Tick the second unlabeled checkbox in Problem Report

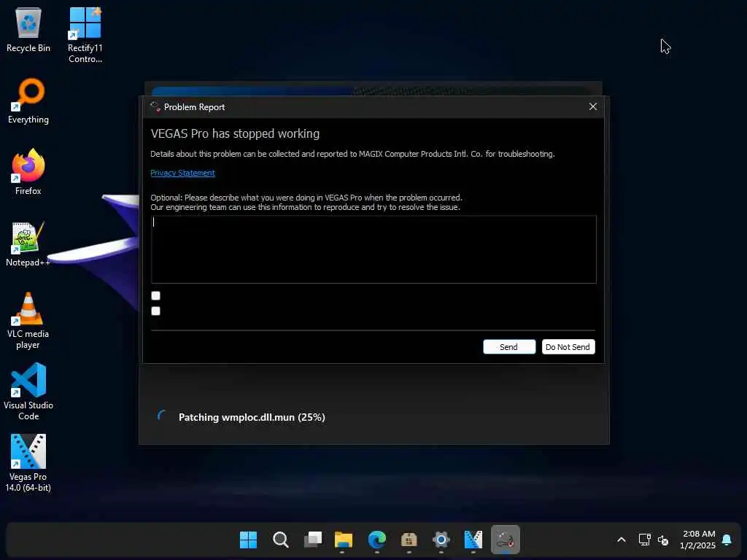156,311
